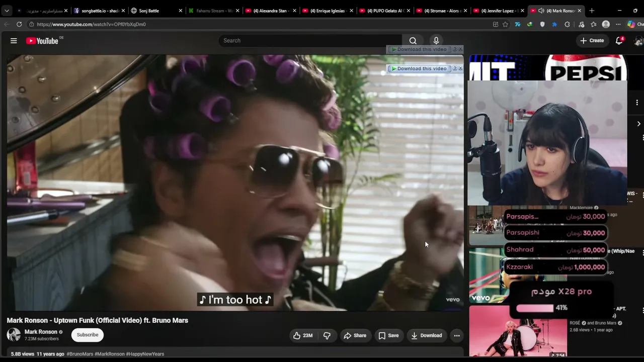The height and width of the screenshot is (362, 644).
Task: Open the tab search dropdown arrow
Action: (7, 11)
